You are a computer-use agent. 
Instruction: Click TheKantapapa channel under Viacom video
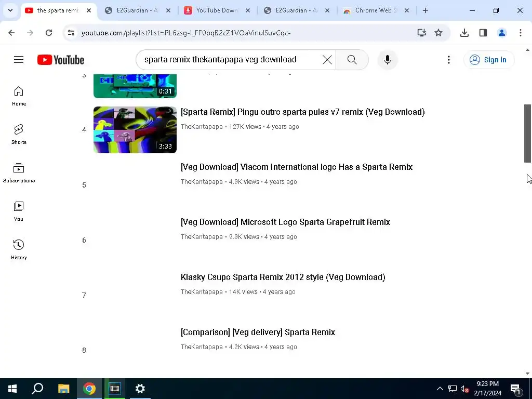point(202,181)
